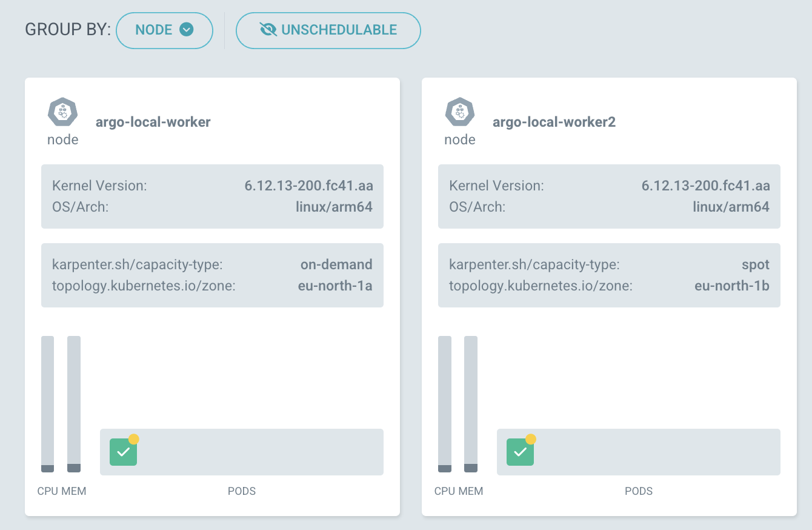The height and width of the screenshot is (530, 812).
Task: Click the eu-north-1a zone label value
Action: (334, 285)
